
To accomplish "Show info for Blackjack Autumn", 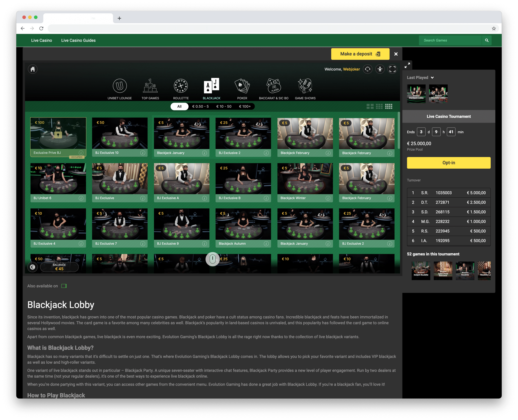I will click(x=266, y=244).
